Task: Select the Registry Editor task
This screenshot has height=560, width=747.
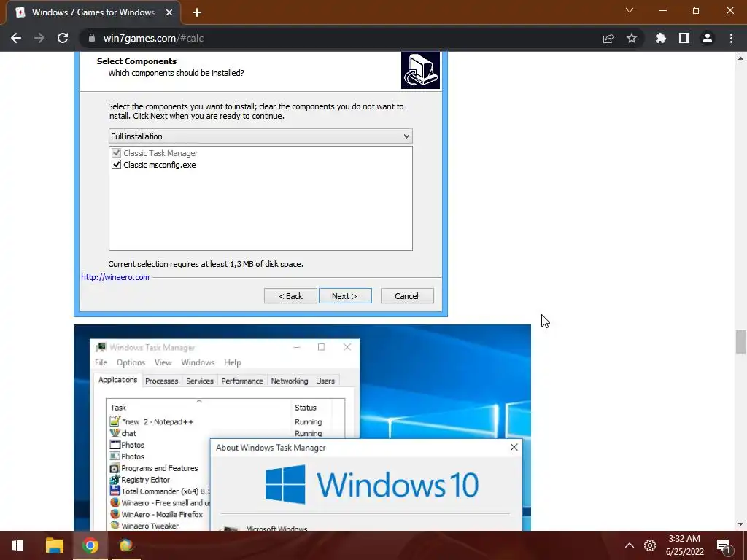Action: [159, 480]
